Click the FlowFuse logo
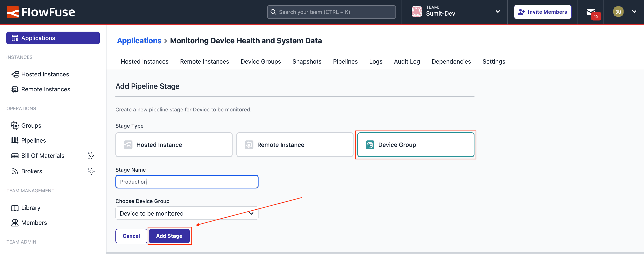644x254 pixels. pos(41,12)
